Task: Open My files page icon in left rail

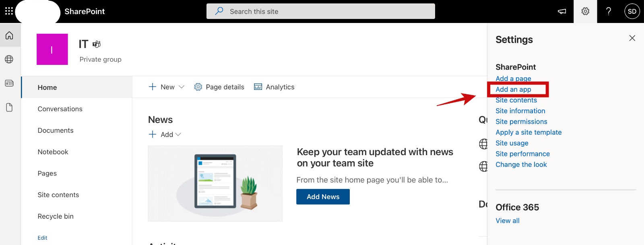Action: (9, 107)
